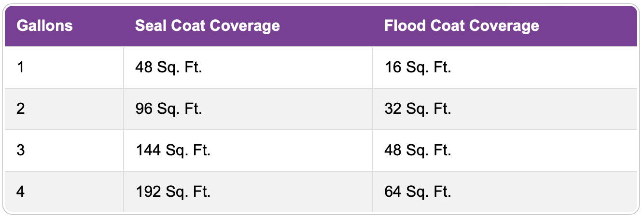Click the number 144 in the table
This screenshot has width=644, height=219.
tap(148, 151)
